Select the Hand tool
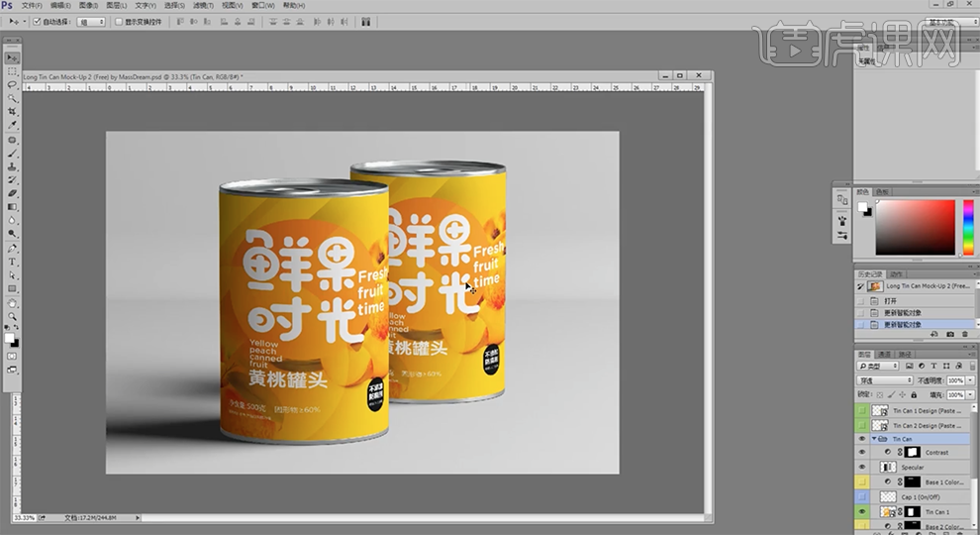 pyautogui.click(x=12, y=303)
